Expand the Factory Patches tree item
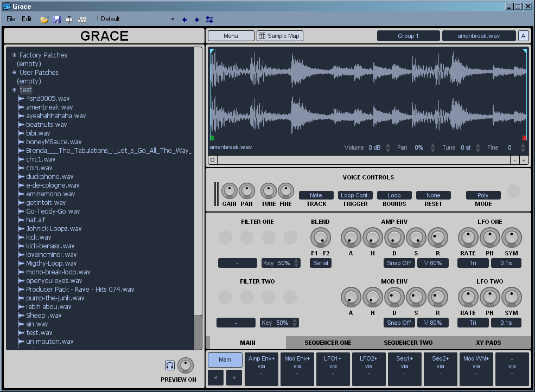Image resolution: width=535 pixels, height=392 pixels. (15, 55)
